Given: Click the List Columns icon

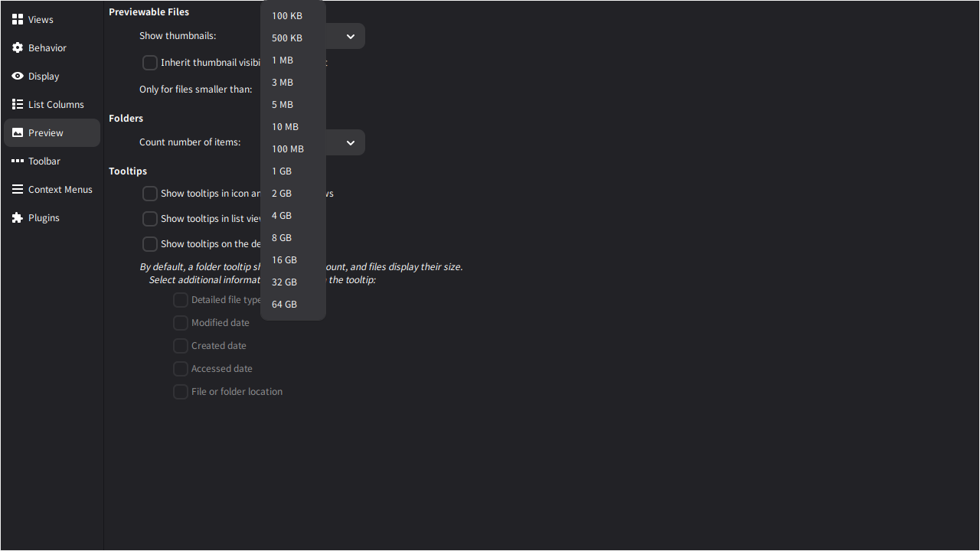Looking at the screenshot, I should point(18,104).
